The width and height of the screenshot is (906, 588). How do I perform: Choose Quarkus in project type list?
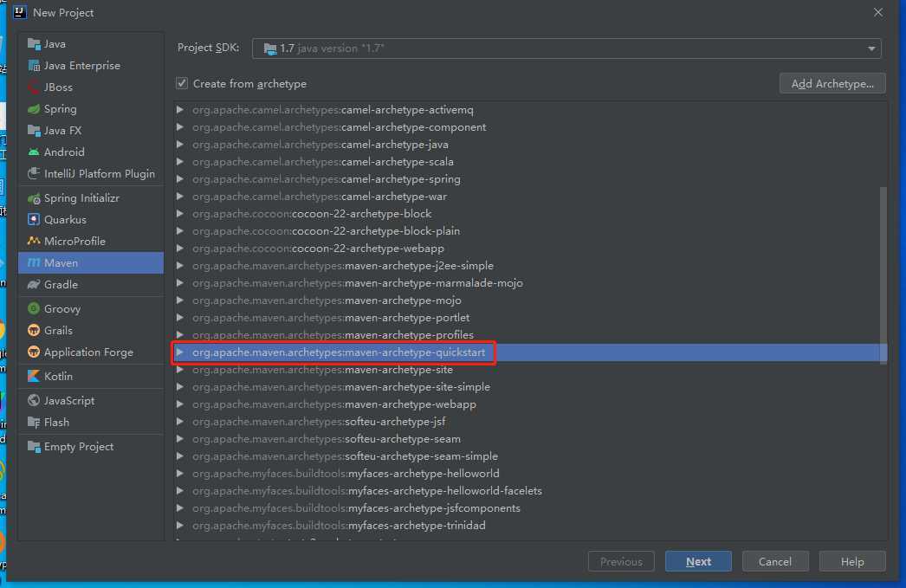tap(91, 219)
